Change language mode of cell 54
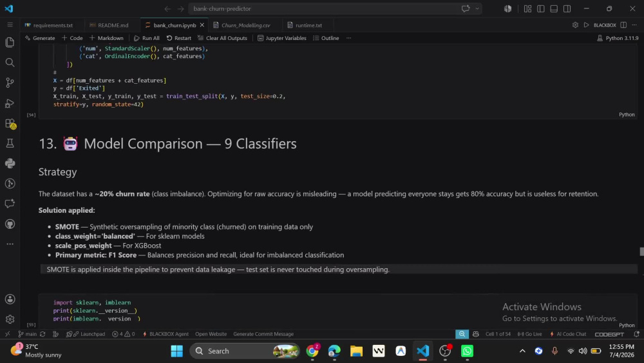 coord(627,114)
